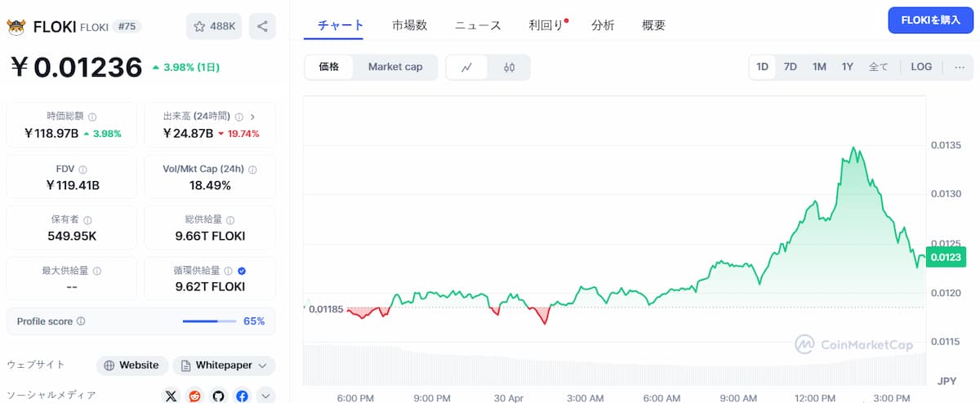Switch to line chart view icon

tap(467, 67)
